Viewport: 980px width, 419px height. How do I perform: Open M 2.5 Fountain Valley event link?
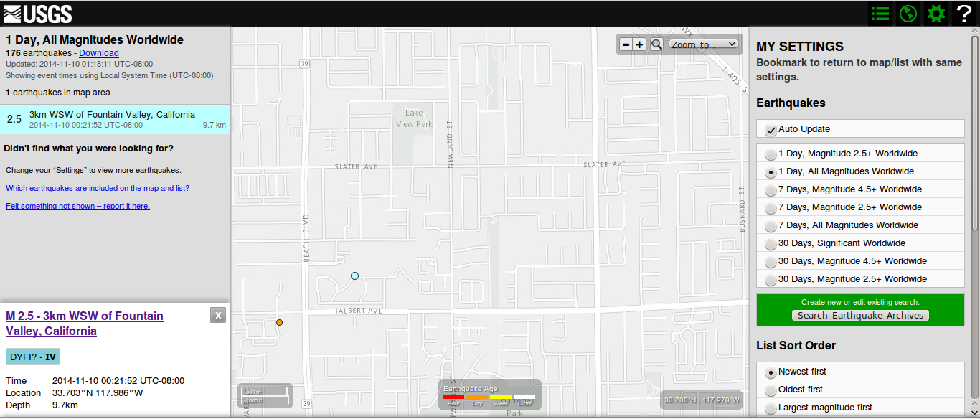click(x=85, y=324)
